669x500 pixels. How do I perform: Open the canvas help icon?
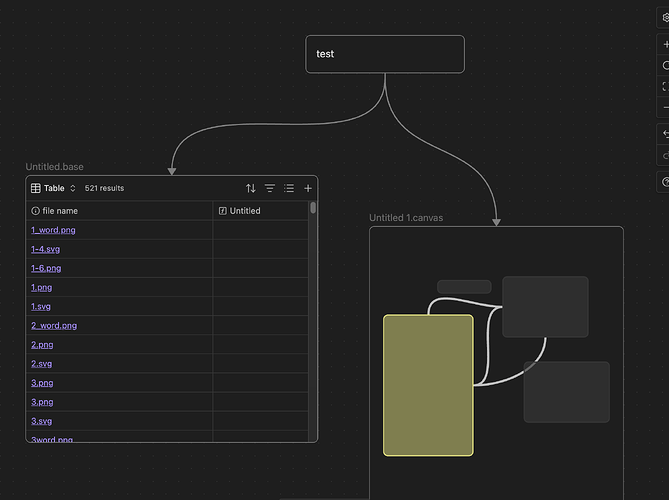(x=666, y=182)
